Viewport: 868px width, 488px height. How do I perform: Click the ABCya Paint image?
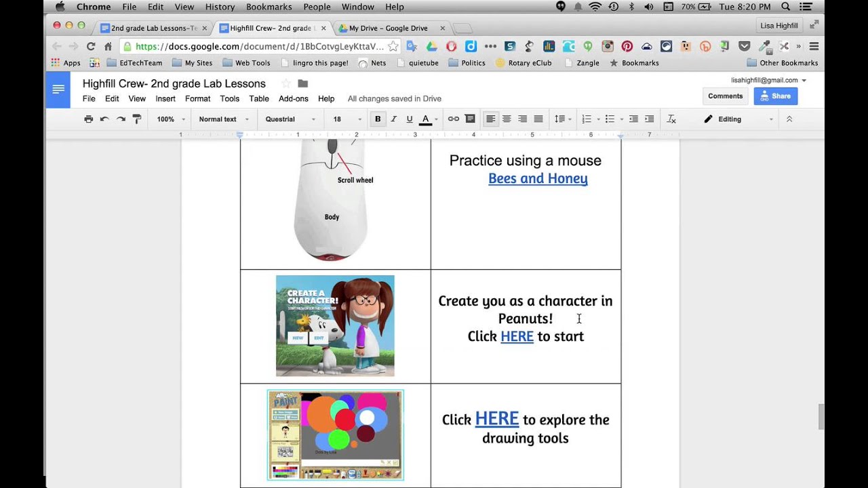coord(336,435)
